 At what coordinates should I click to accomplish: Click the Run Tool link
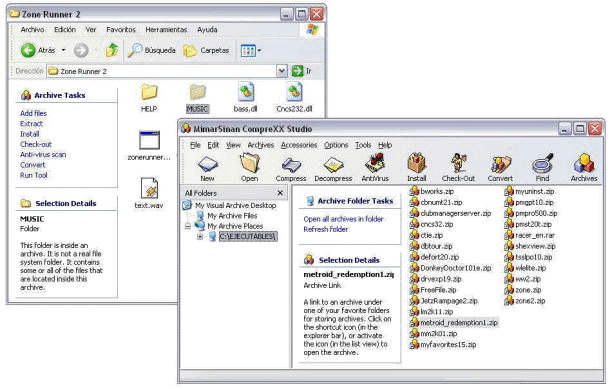[x=34, y=175]
